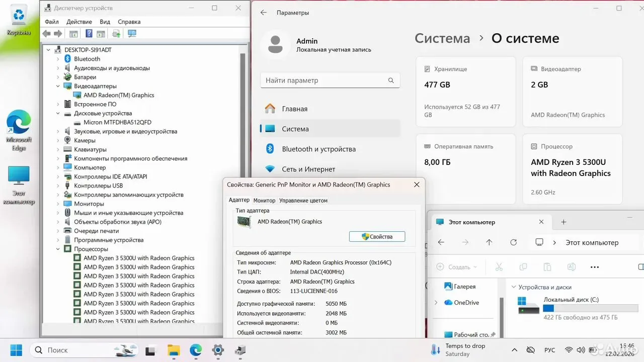Image resolution: width=644 pixels, height=362 pixels.
Task: Collapse the Видеоадаптеры category
Action: pyautogui.click(x=58, y=86)
